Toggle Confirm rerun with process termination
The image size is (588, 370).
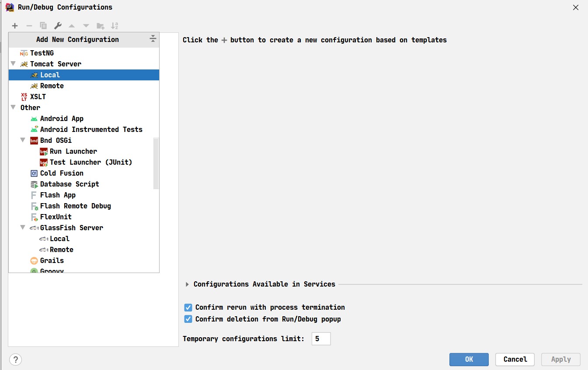[x=188, y=308]
